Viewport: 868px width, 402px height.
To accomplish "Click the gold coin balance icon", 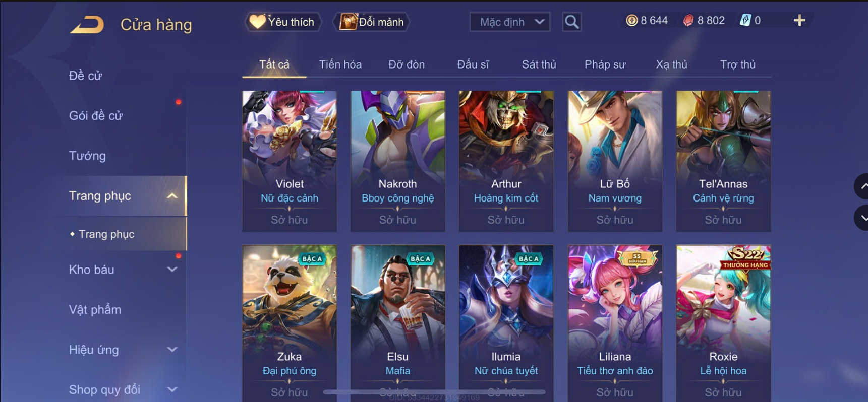I will coord(631,20).
